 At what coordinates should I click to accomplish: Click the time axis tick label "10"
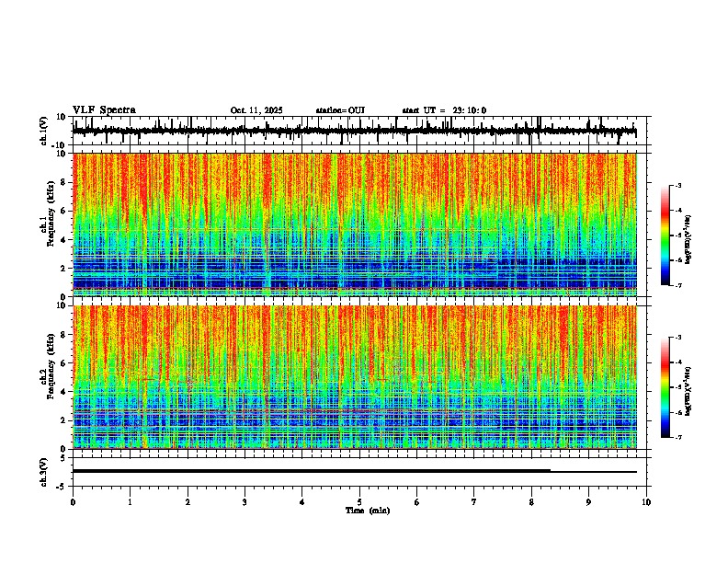coord(646,502)
